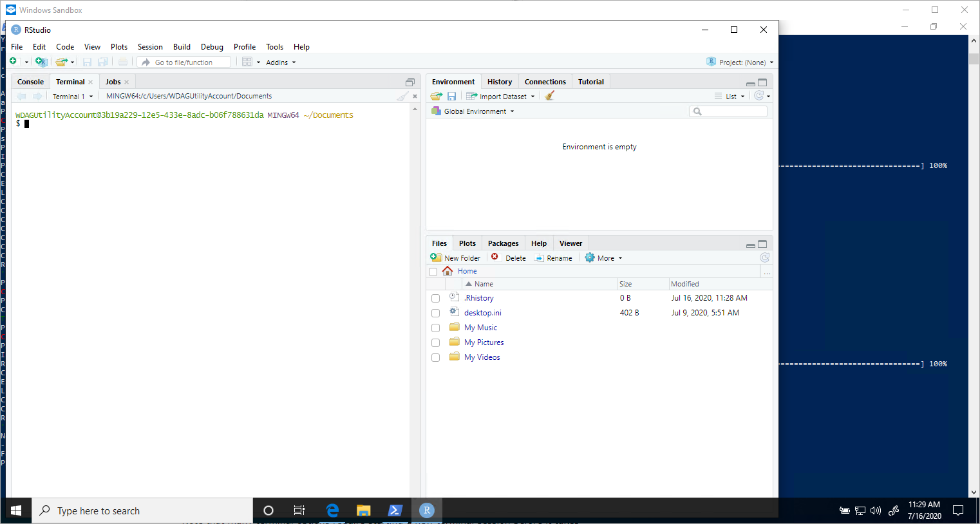Expand the Import Dataset dropdown

pos(501,95)
